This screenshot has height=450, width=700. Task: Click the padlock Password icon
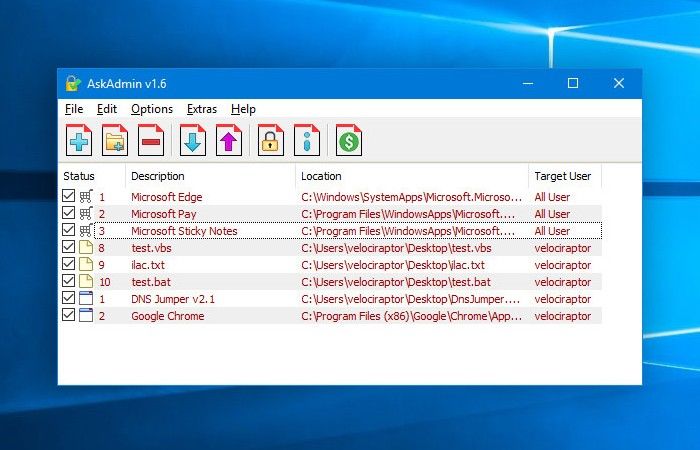tap(271, 141)
